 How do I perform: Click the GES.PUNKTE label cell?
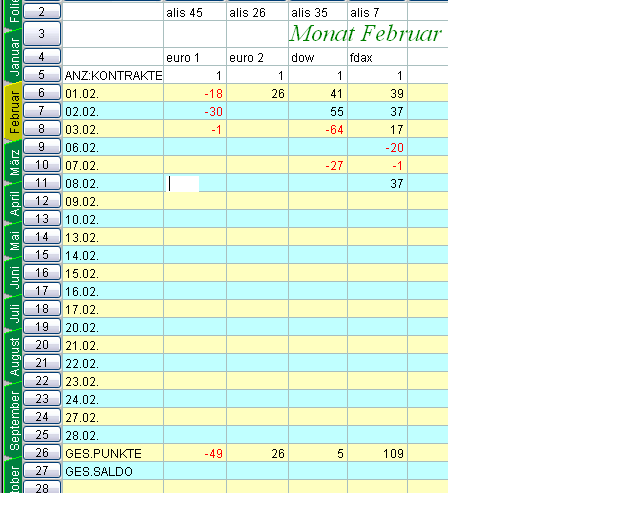click(x=113, y=453)
